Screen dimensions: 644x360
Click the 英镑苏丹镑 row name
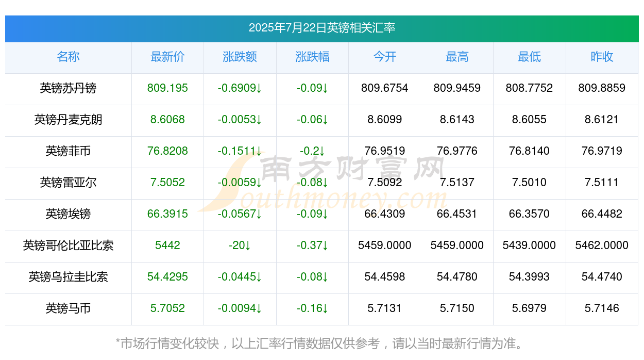(68, 88)
